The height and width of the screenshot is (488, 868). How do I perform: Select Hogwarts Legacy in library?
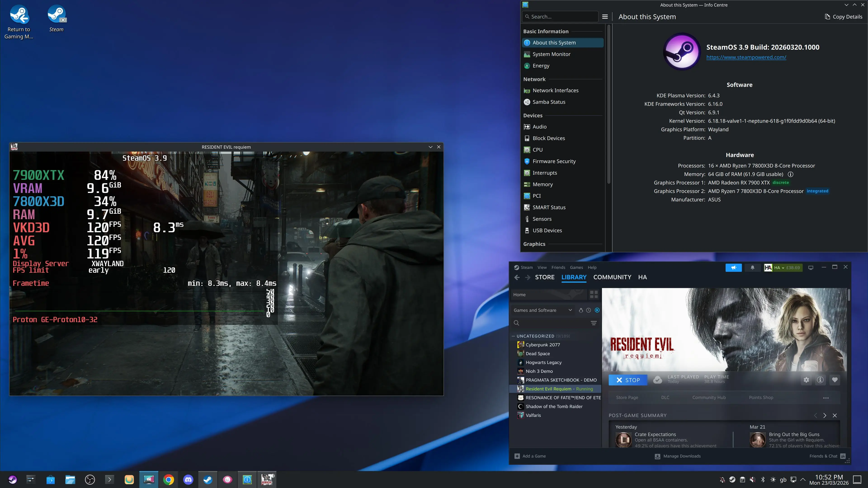click(556, 362)
